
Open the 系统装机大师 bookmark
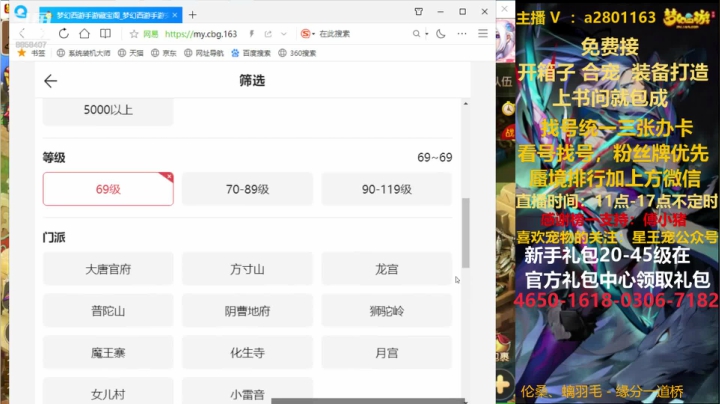click(84, 53)
